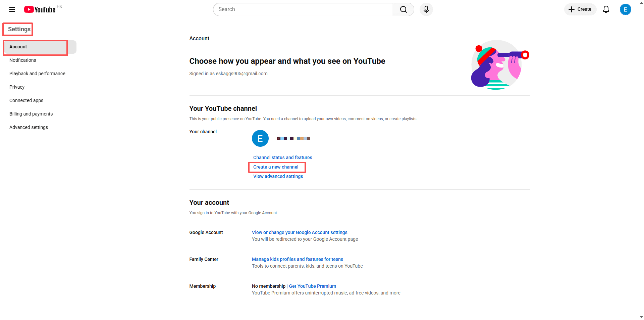Click Get YouTube Premium link
Viewport: 644px width, 320px height.
[x=313, y=286]
